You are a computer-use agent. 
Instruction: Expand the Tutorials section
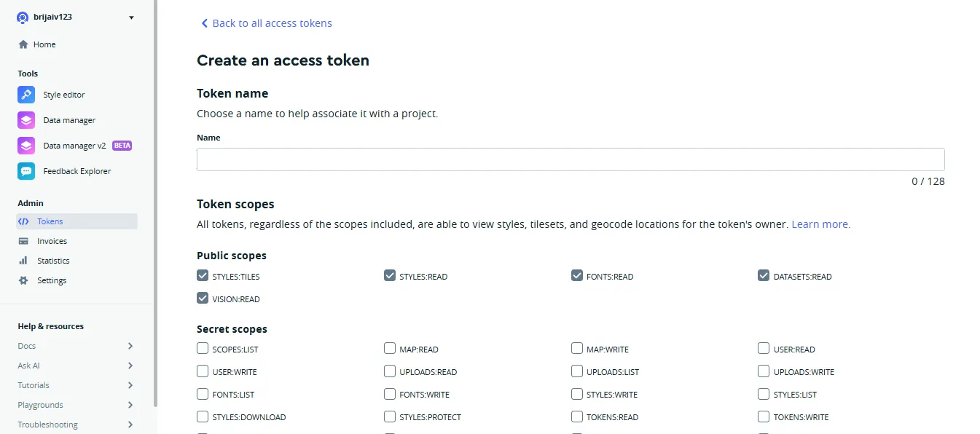pyautogui.click(x=33, y=384)
